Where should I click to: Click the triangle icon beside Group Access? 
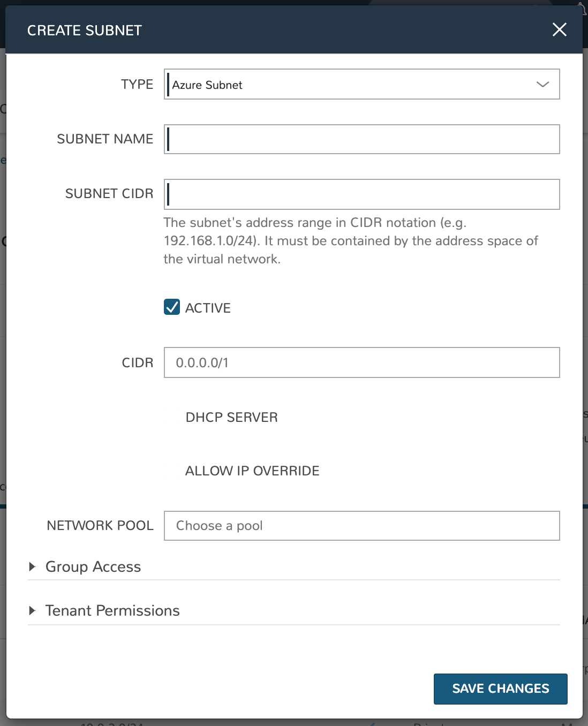[x=32, y=566]
